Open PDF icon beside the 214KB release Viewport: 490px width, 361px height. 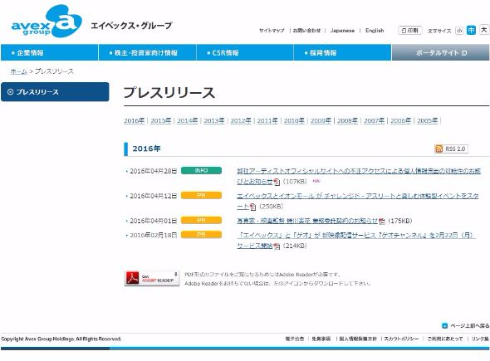pyautogui.click(x=277, y=246)
